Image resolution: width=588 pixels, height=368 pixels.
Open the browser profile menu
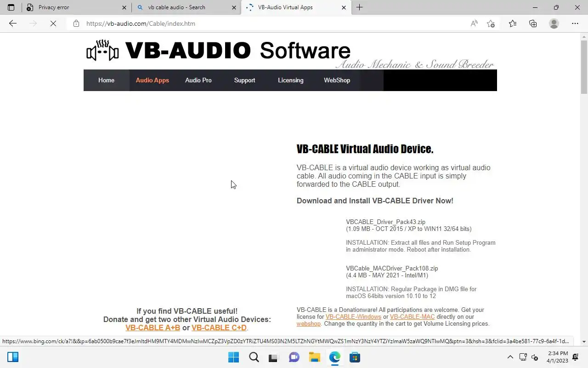click(554, 23)
